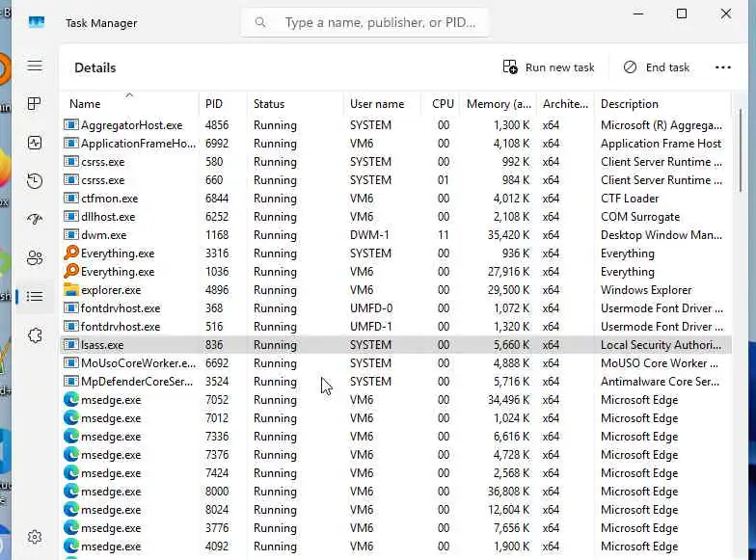This screenshot has width=756, height=560.
Task: Click the 4,728 K memory value
Action: (x=511, y=455)
